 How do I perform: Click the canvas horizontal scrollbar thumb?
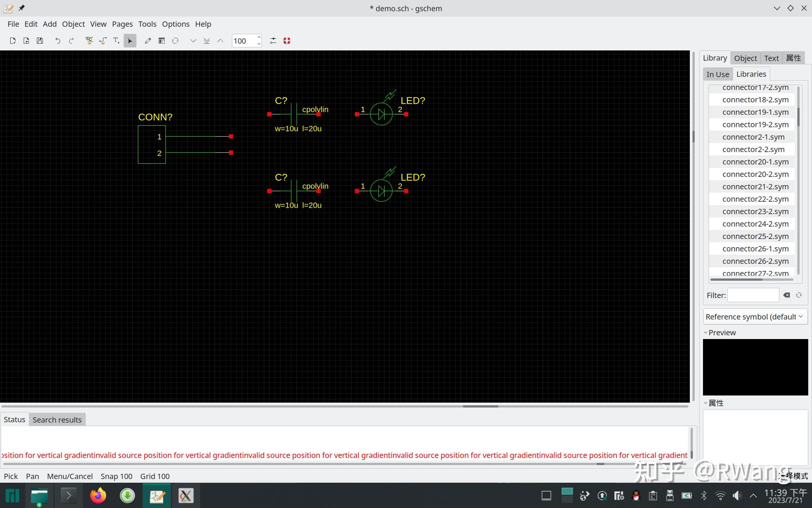(480, 406)
